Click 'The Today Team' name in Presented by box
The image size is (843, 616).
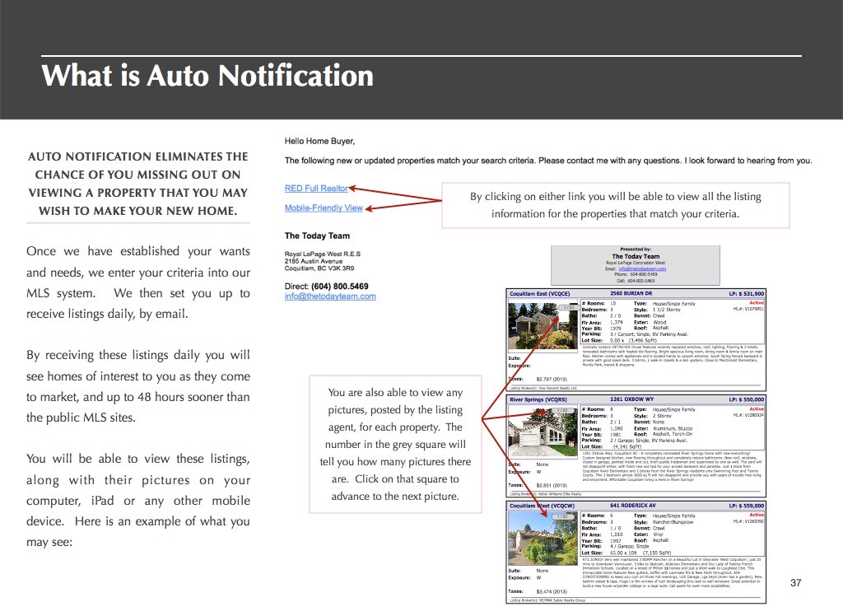(636, 256)
